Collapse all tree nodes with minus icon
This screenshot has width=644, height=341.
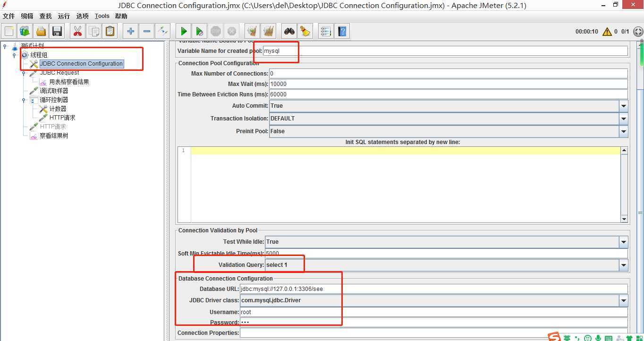pos(147,31)
